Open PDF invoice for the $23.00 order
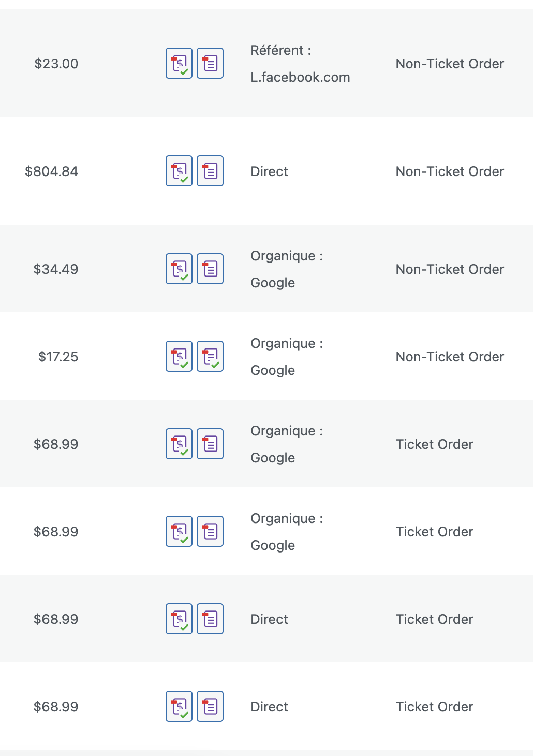Viewport: 533px width, 756px height. point(179,63)
